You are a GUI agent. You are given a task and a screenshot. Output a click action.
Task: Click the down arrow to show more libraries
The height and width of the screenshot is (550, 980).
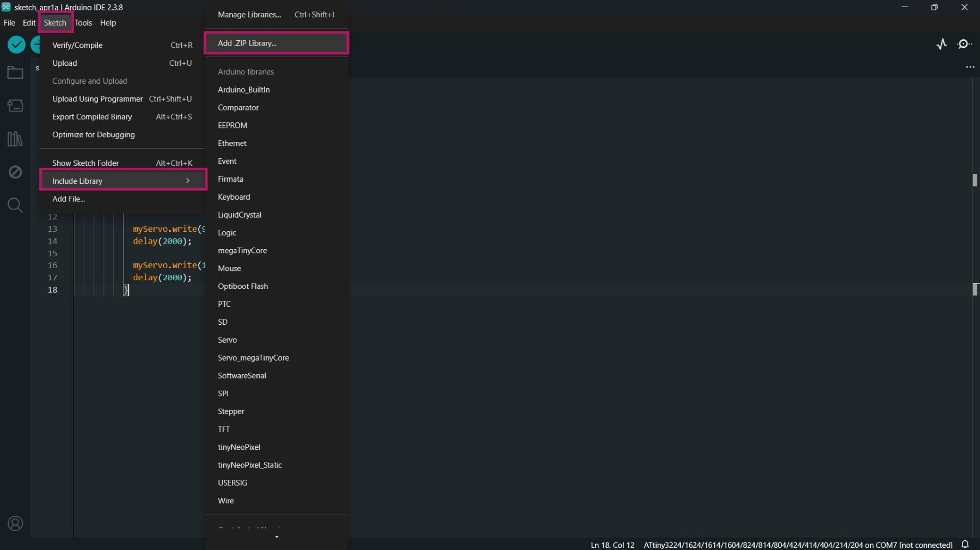pos(277,537)
